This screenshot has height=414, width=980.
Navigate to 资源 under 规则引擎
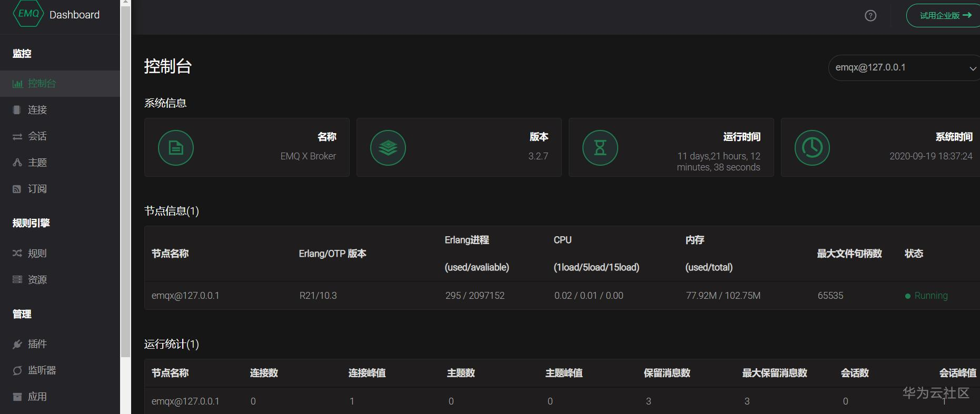coord(37,280)
